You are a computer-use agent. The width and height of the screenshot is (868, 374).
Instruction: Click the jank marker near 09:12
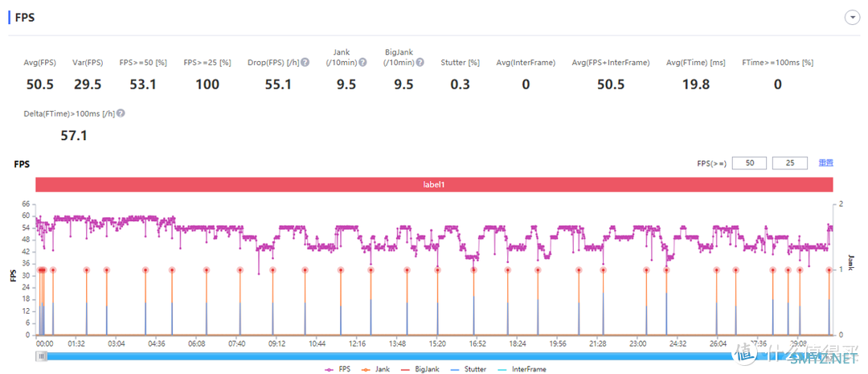[272, 269]
